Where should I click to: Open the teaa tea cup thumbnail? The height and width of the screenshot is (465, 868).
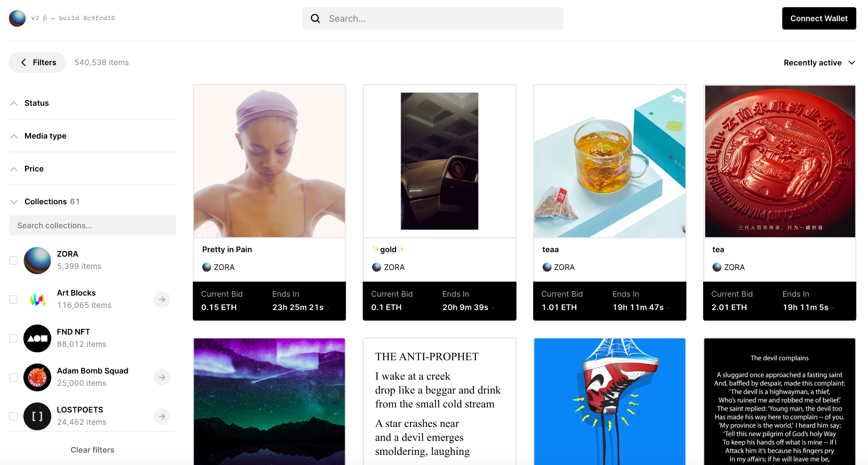pyautogui.click(x=609, y=161)
